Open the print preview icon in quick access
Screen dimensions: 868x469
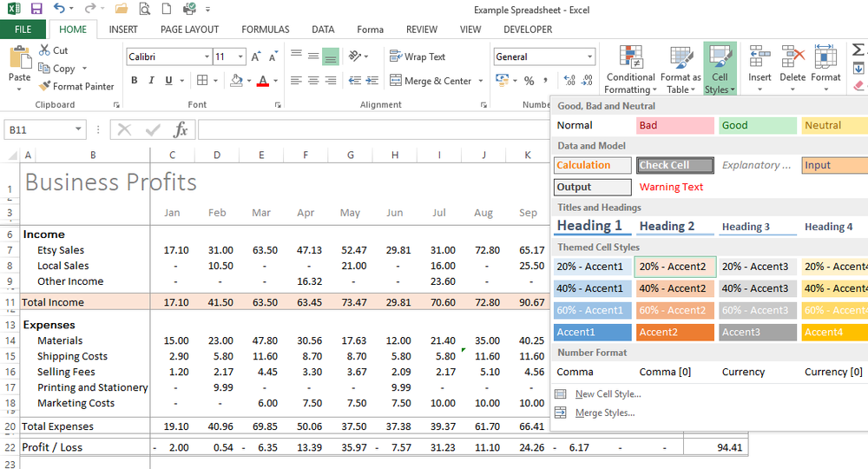point(144,9)
